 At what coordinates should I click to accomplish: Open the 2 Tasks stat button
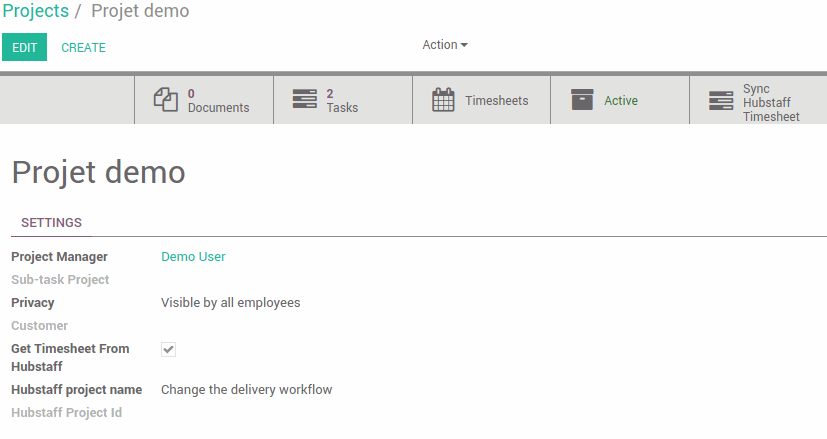coord(343,100)
